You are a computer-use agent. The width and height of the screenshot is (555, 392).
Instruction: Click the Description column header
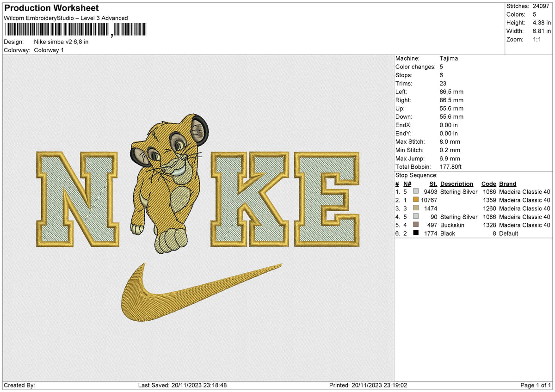[x=457, y=184]
